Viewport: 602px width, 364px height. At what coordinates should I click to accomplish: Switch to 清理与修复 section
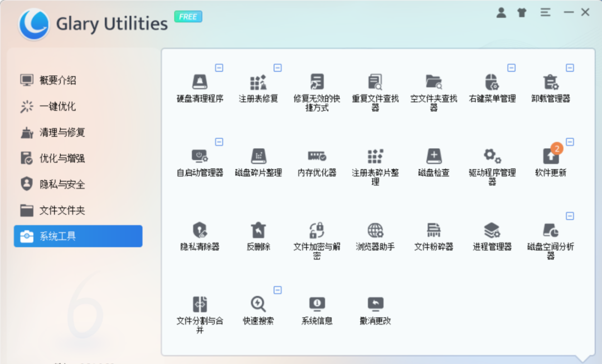pyautogui.click(x=78, y=133)
